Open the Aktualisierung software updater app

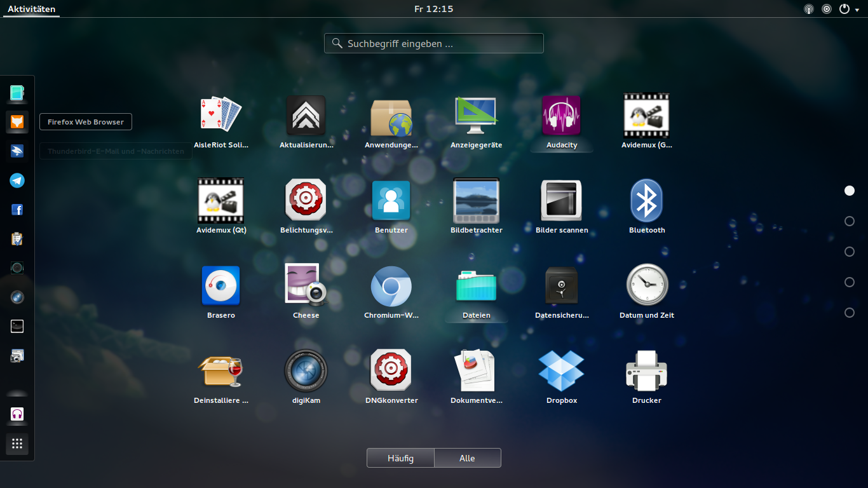(306, 116)
